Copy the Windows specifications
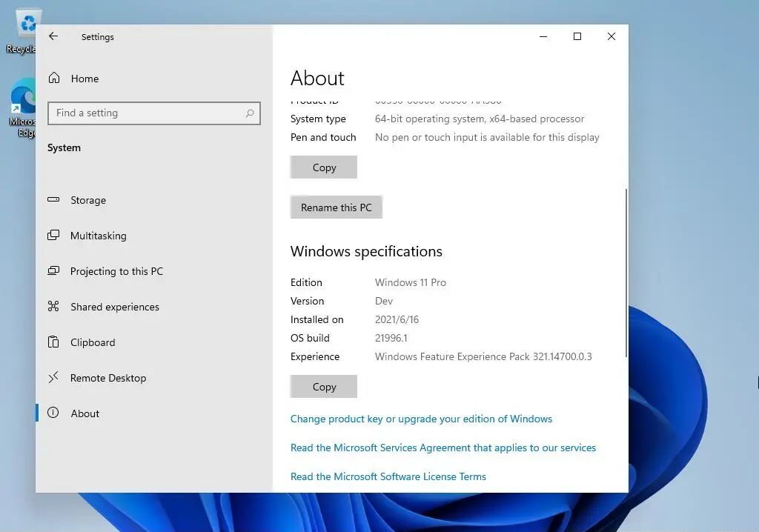Viewport: 759px width, 532px height. click(x=324, y=386)
